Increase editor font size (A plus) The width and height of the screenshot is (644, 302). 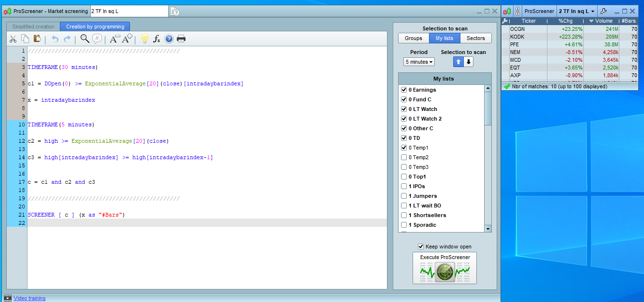click(x=128, y=39)
